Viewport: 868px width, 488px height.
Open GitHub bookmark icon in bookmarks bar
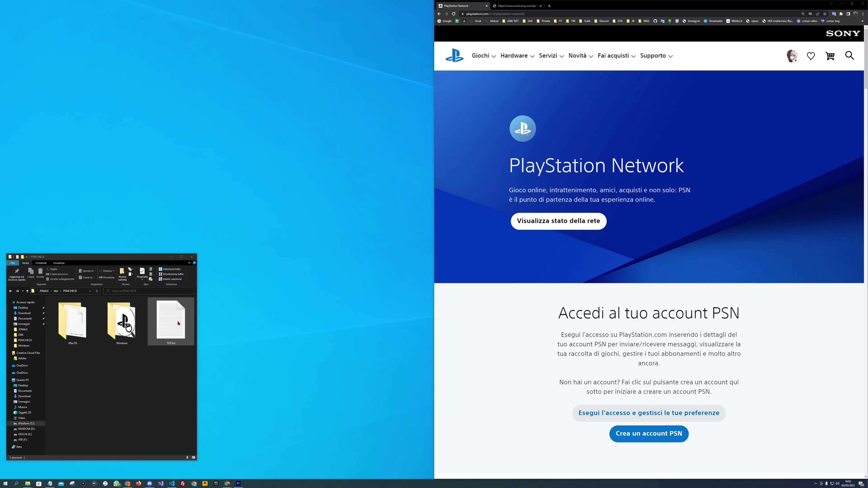655,21
